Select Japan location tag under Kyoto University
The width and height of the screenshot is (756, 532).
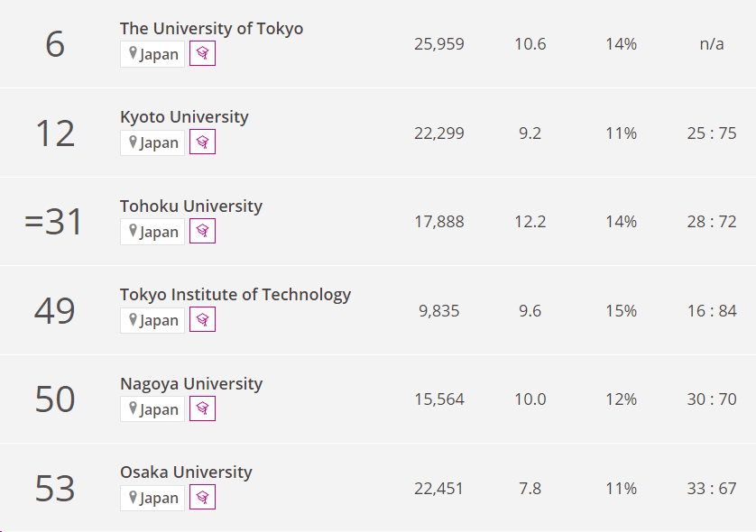click(152, 142)
